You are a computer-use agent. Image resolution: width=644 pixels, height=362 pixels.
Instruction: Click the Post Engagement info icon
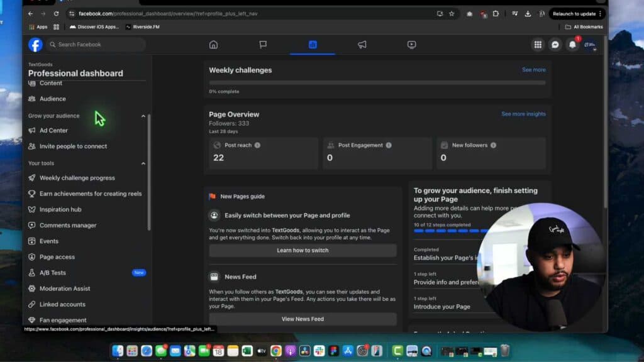[389, 145]
